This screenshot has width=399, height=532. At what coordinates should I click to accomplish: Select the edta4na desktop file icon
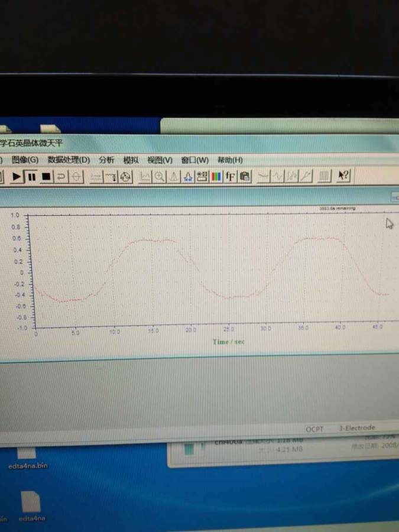coord(31,506)
